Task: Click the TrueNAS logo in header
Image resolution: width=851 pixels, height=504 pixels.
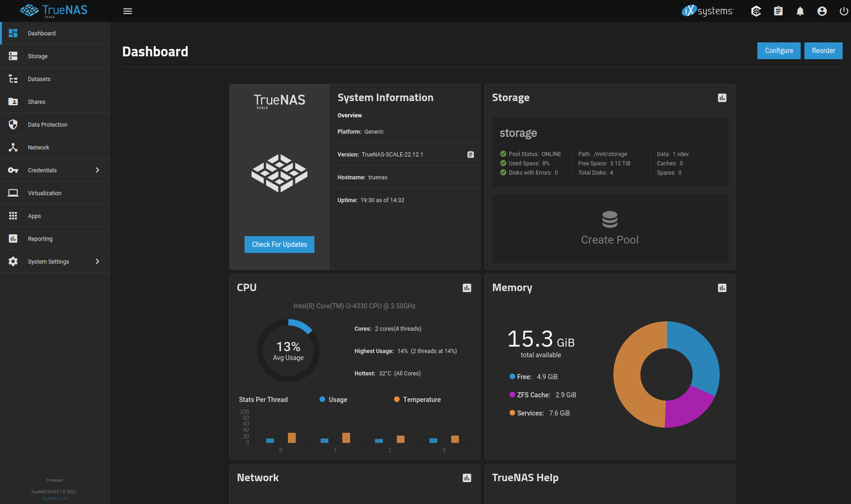Action: [x=54, y=10]
